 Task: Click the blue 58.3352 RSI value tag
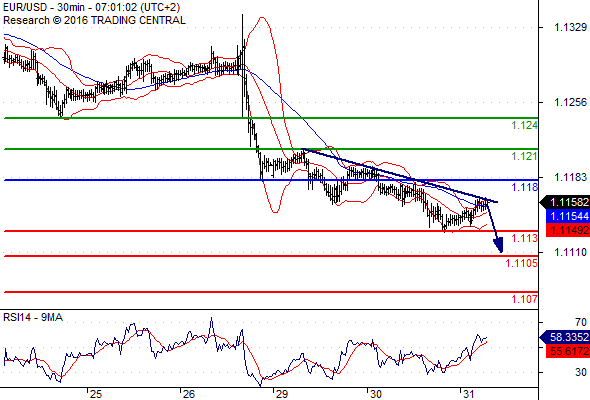click(x=565, y=337)
